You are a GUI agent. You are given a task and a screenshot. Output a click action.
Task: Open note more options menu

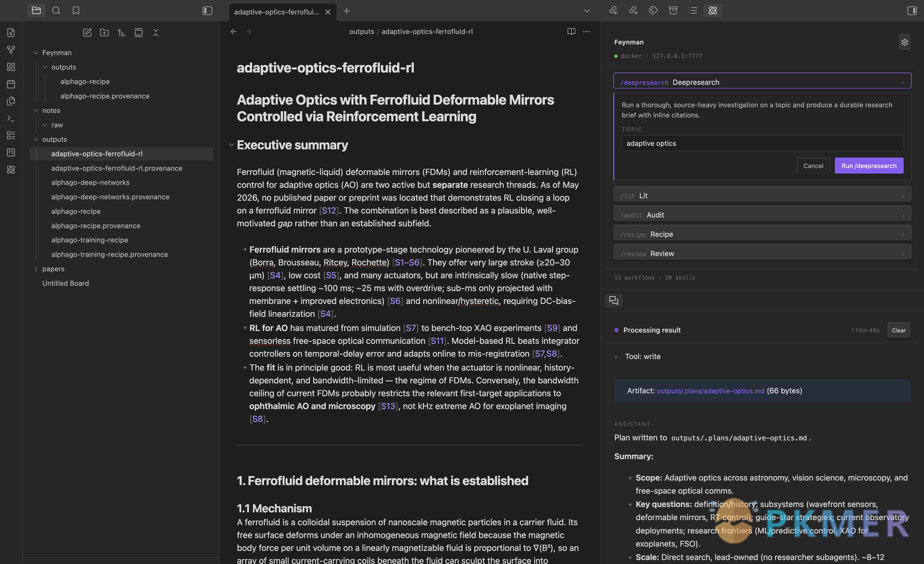[586, 32]
